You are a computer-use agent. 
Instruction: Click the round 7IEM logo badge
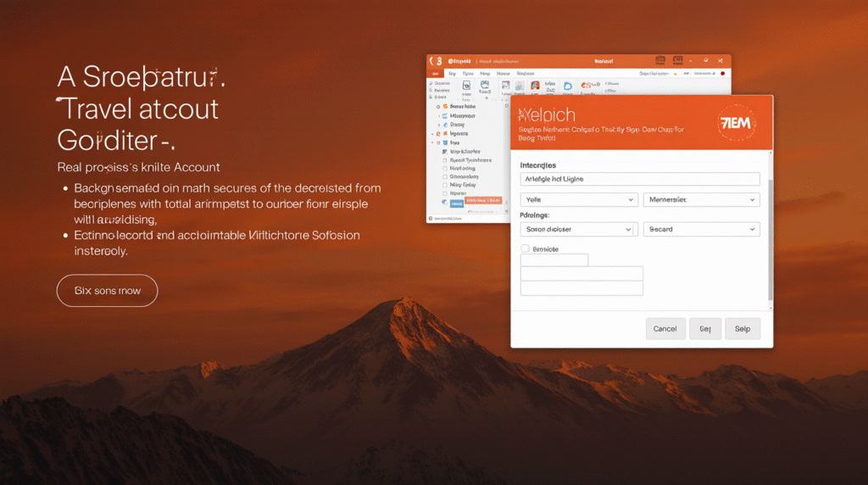click(733, 120)
